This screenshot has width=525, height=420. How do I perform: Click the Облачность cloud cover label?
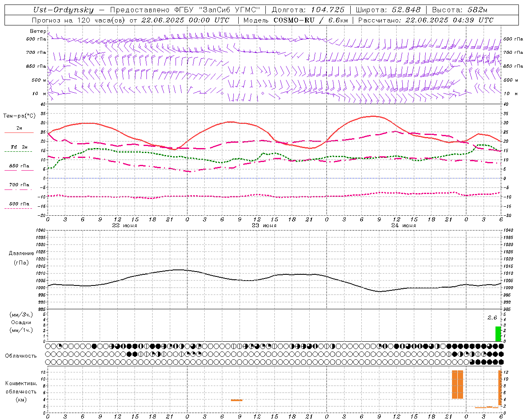[21, 356]
